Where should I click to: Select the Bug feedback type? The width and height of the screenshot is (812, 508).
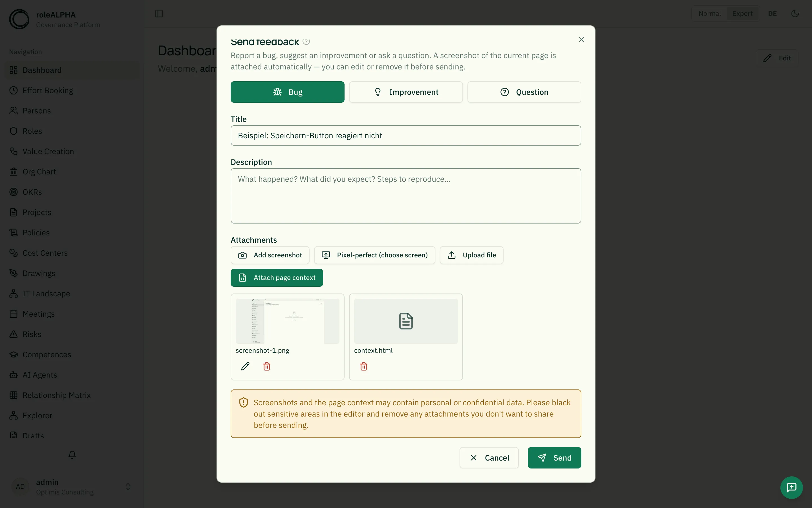288,92
